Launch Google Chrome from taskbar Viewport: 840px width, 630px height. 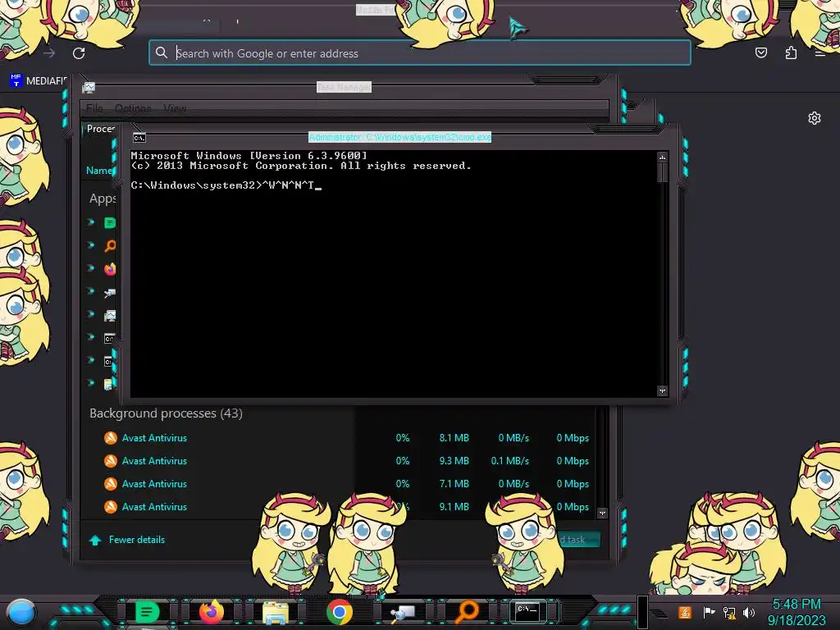340,612
